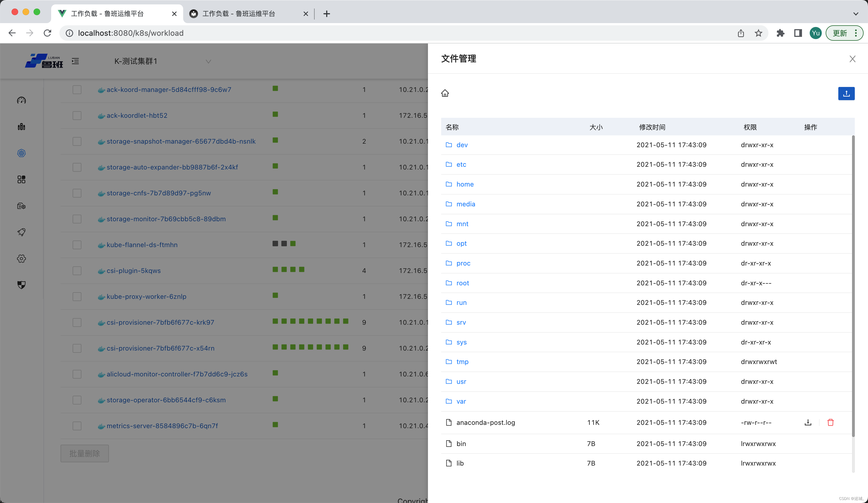Open the settings gear icon in sidebar

click(21, 258)
